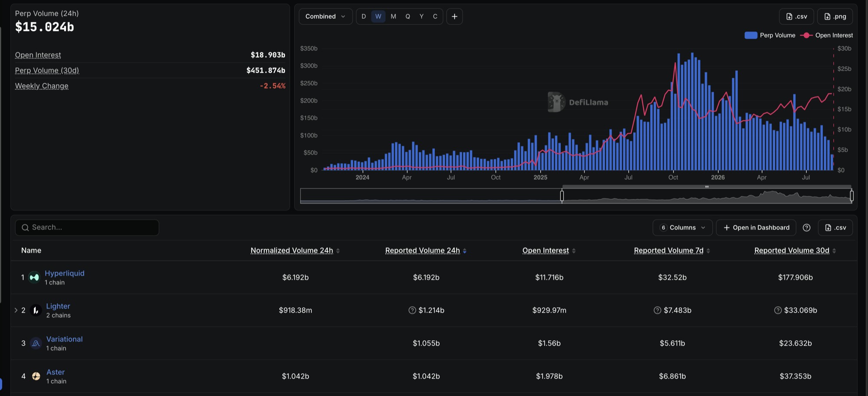
Task: Click the help question-mark icon near Columns
Action: point(806,228)
